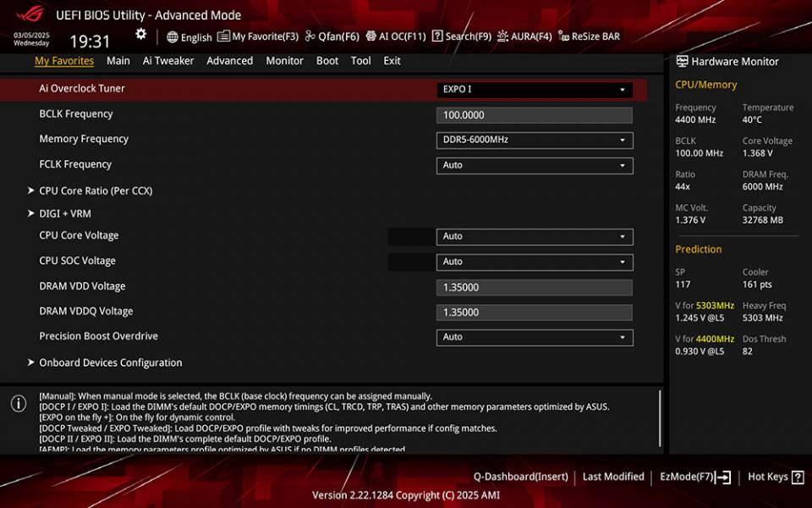Click the Capacity 32768 MB value

click(762, 220)
